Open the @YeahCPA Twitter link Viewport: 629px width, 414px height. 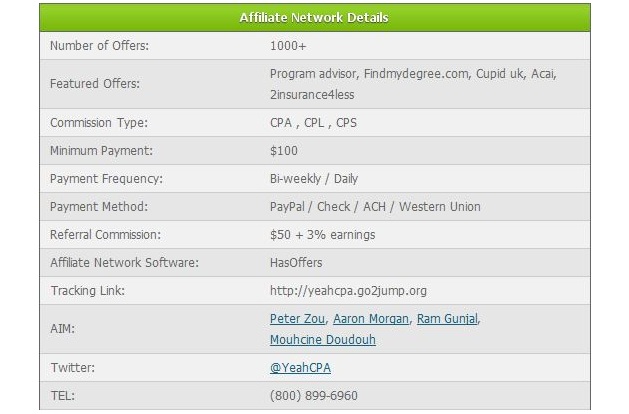(x=300, y=367)
